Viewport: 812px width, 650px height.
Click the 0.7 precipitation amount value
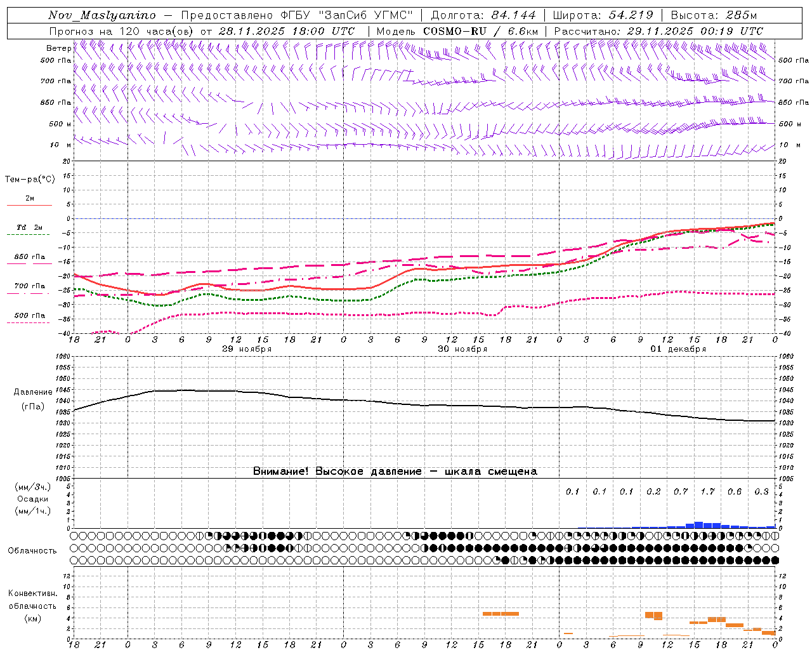pos(681,491)
